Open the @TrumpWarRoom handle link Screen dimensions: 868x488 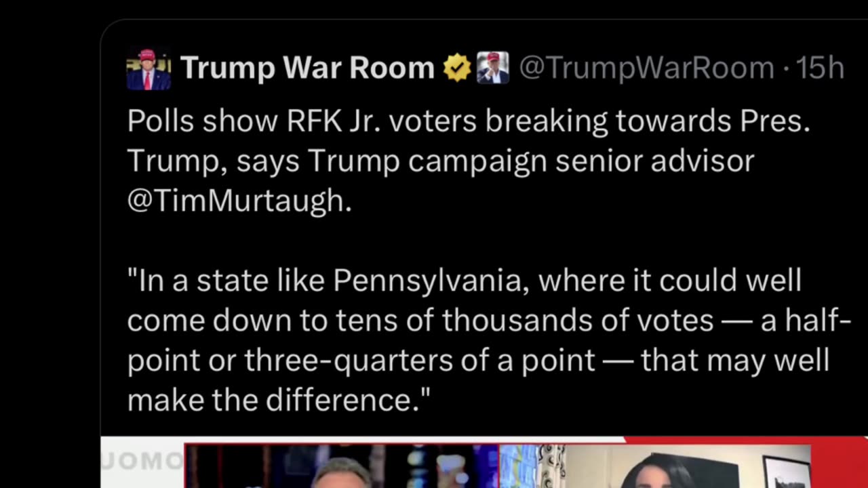646,68
